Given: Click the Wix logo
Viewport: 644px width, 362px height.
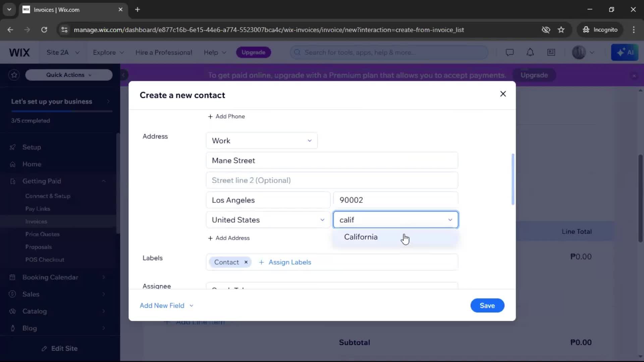Looking at the screenshot, I should (x=19, y=52).
